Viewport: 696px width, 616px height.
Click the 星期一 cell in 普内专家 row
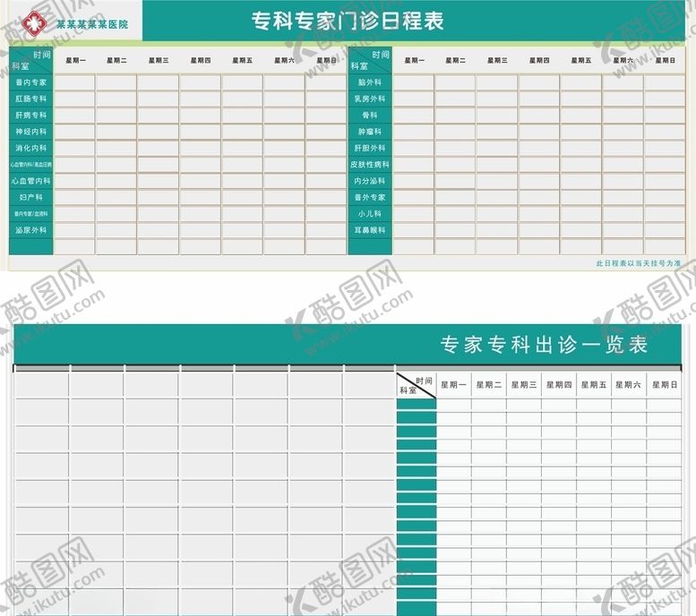(x=74, y=82)
